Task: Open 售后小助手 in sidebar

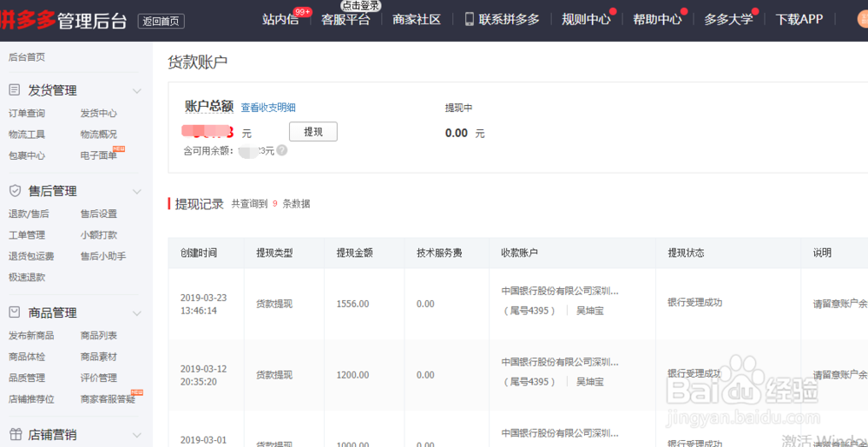Action: pyautogui.click(x=103, y=256)
